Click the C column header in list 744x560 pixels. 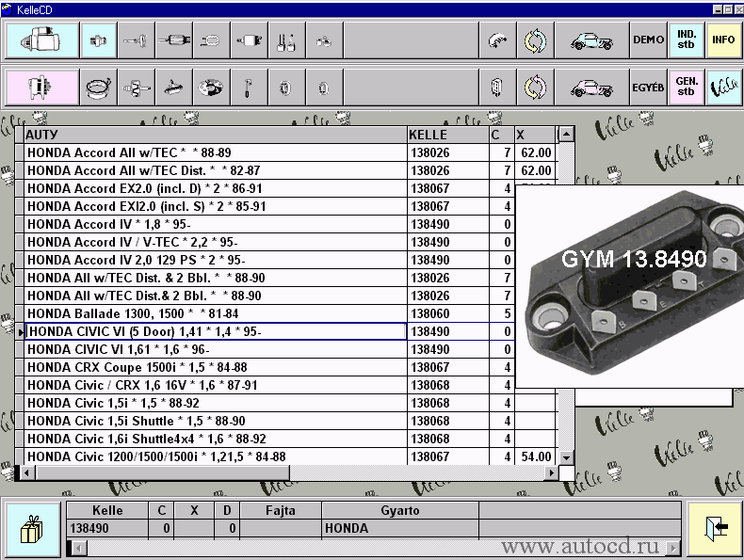502,135
